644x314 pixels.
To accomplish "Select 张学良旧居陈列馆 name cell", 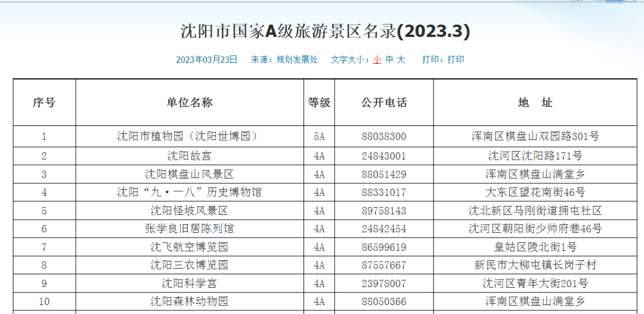I will 190,229.
